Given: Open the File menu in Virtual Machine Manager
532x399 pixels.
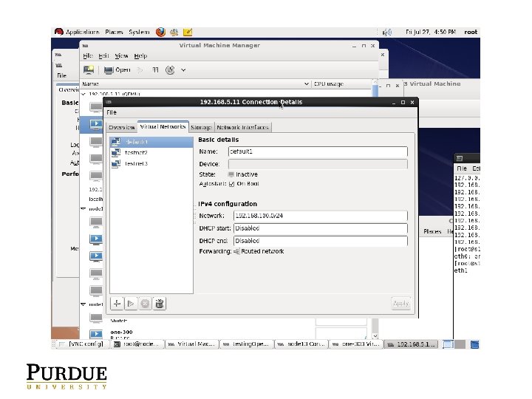Looking at the screenshot, I should click(x=88, y=55).
